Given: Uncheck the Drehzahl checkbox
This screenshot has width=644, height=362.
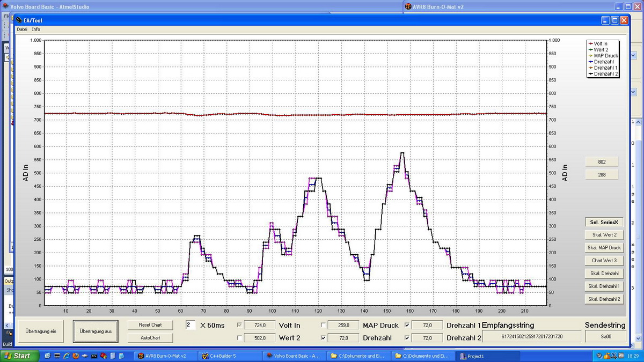Looking at the screenshot, I should pos(323,338).
